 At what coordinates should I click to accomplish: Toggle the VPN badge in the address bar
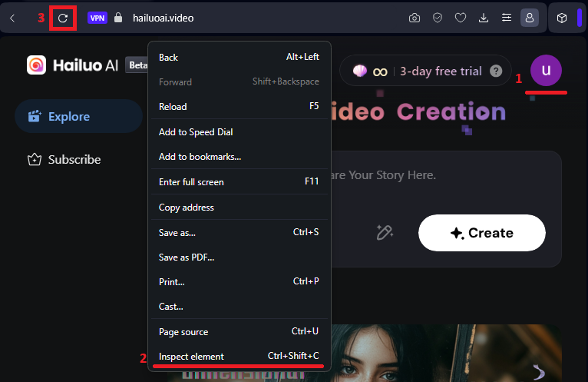point(97,18)
